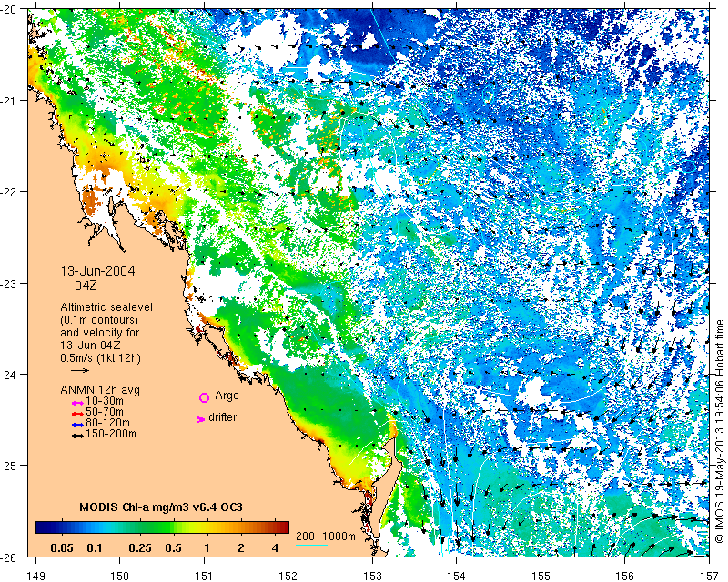Click the longitude axis label 156

625,576
